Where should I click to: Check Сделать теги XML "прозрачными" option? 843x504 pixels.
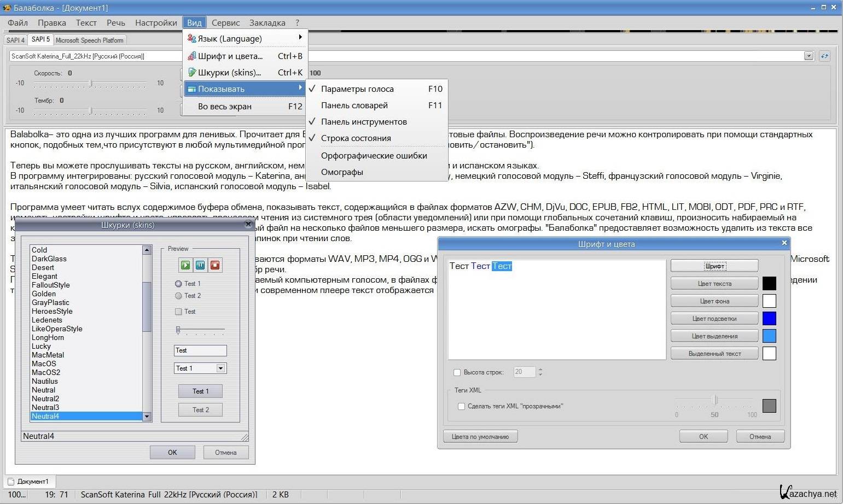pyautogui.click(x=461, y=406)
